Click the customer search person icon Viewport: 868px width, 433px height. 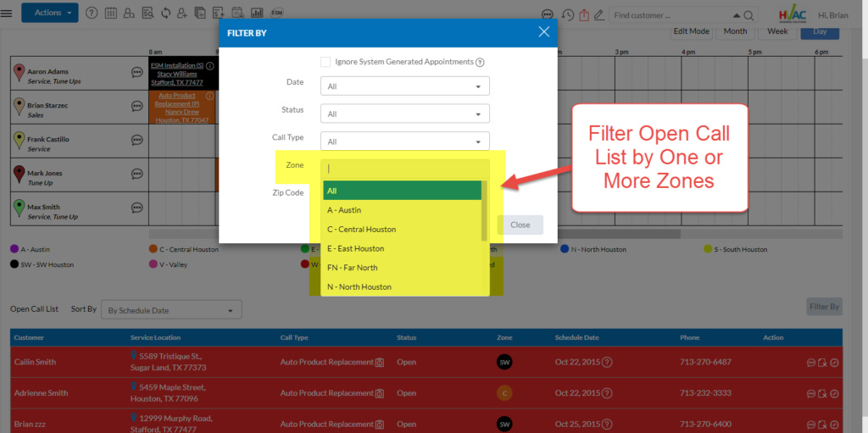[129, 13]
